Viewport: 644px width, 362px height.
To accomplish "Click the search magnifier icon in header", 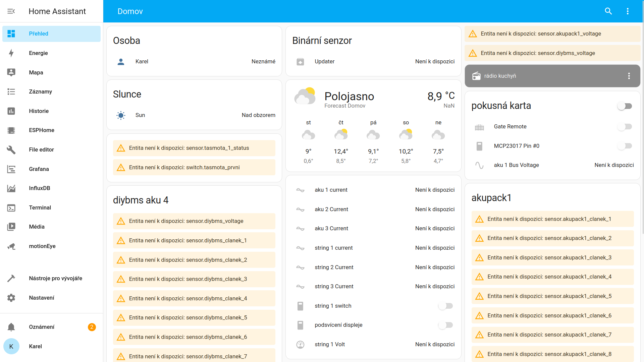I will click(x=608, y=11).
